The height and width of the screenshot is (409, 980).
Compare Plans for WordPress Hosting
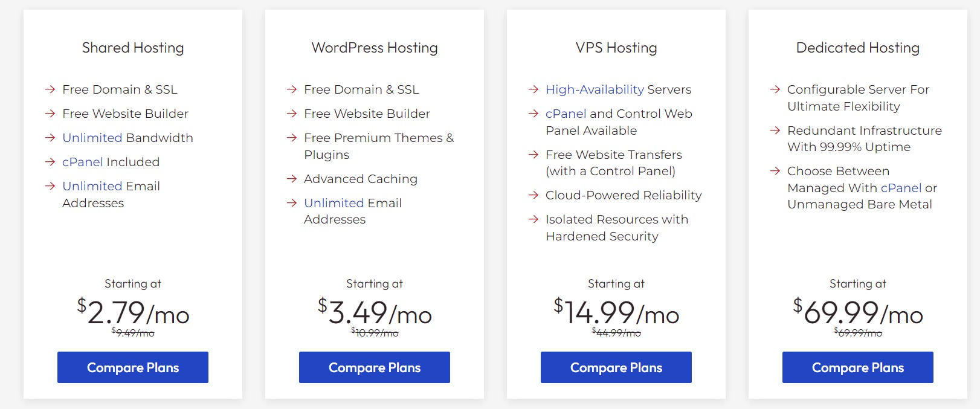coord(375,367)
